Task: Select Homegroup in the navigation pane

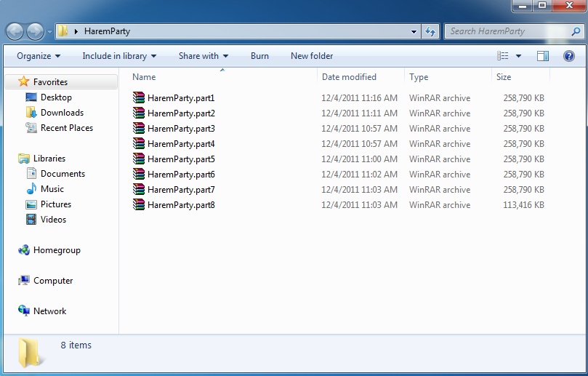Action: [x=57, y=250]
